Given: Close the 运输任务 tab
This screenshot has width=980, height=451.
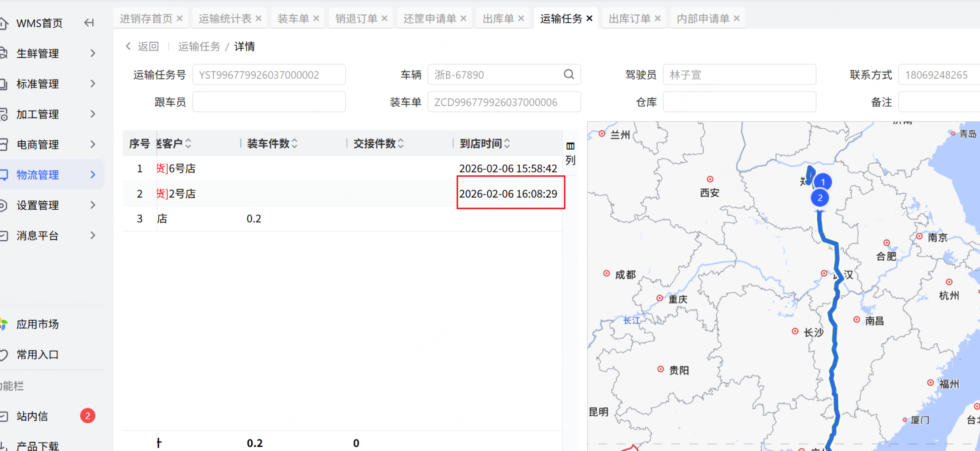Looking at the screenshot, I should point(589,18).
